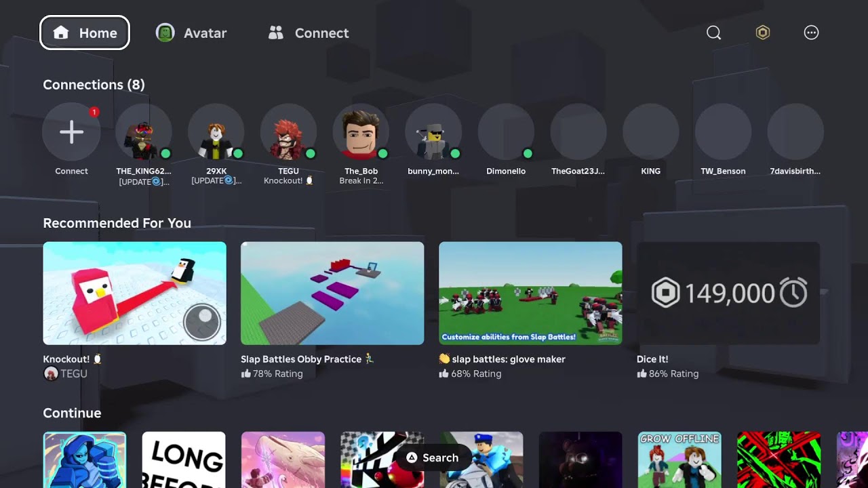This screenshot has width=868, height=488.
Task: Open the blue armored character game tile
Action: [x=85, y=460]
